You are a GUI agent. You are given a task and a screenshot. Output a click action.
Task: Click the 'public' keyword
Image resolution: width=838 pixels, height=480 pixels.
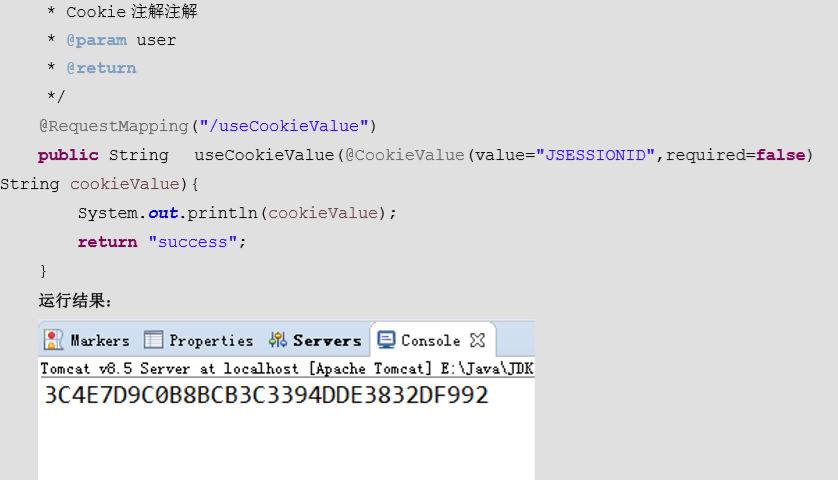68,155
